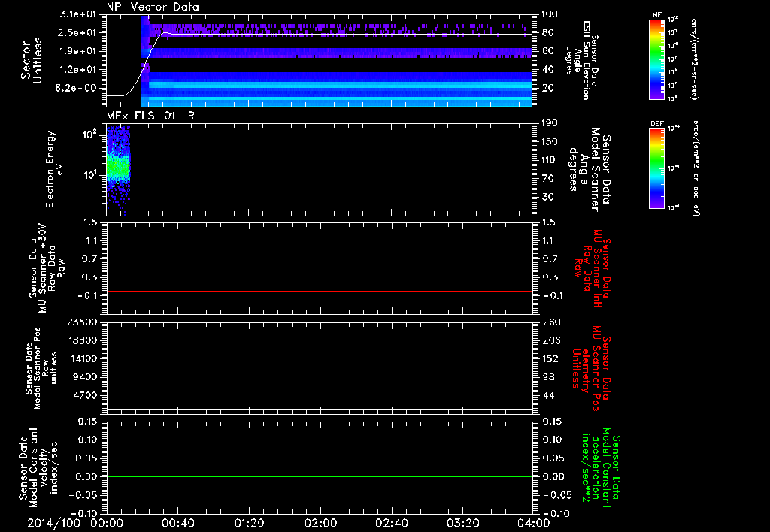Viewport: 770px width, 532px height.
Task: Click the "DEF" label above the color bar
Action: (656, 124)
